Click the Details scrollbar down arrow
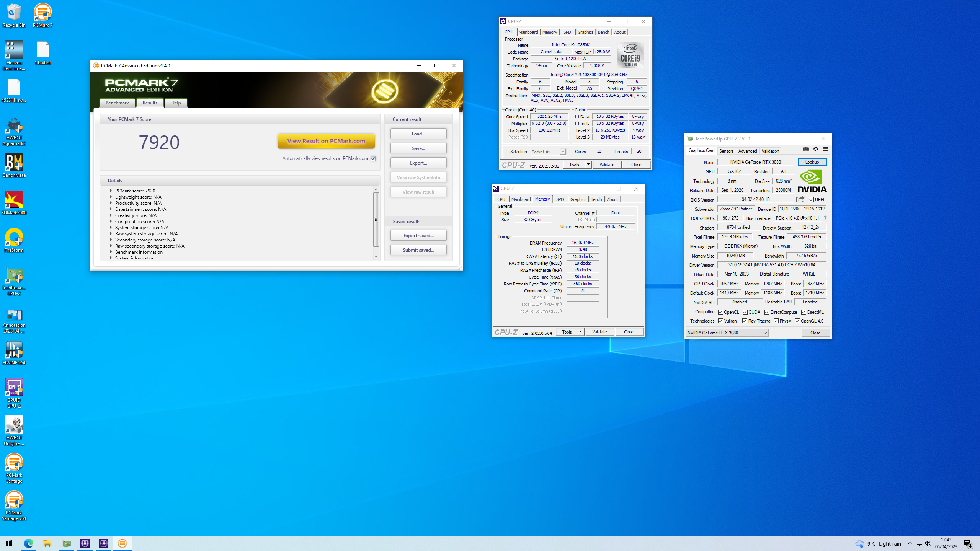This screenshot has height=551, width=980. (376, 257)
